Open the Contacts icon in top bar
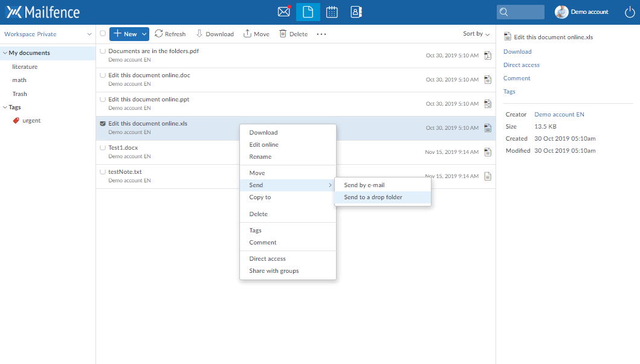The width and height of the screenshot is (640, 364). click(356, 12)
